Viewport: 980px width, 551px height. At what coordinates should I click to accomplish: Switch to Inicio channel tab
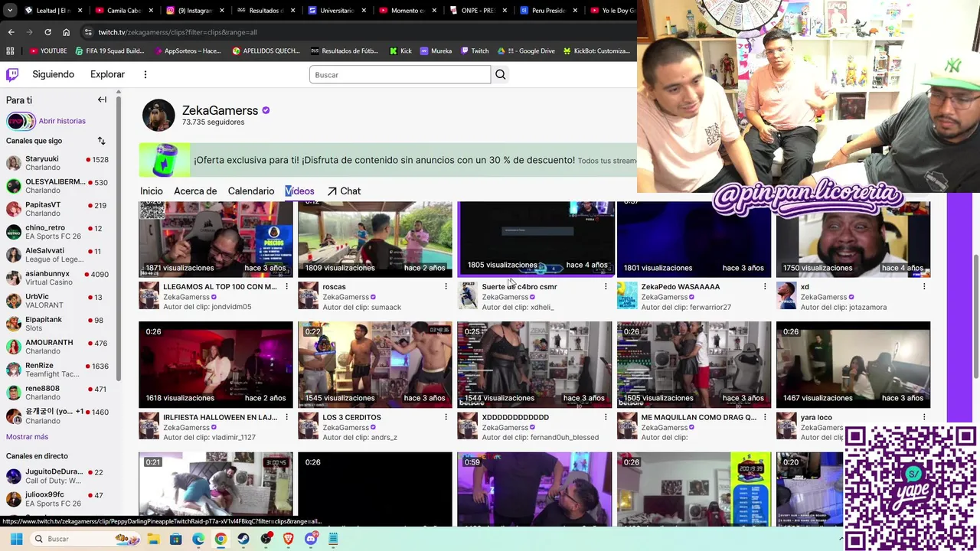(152, 191)
